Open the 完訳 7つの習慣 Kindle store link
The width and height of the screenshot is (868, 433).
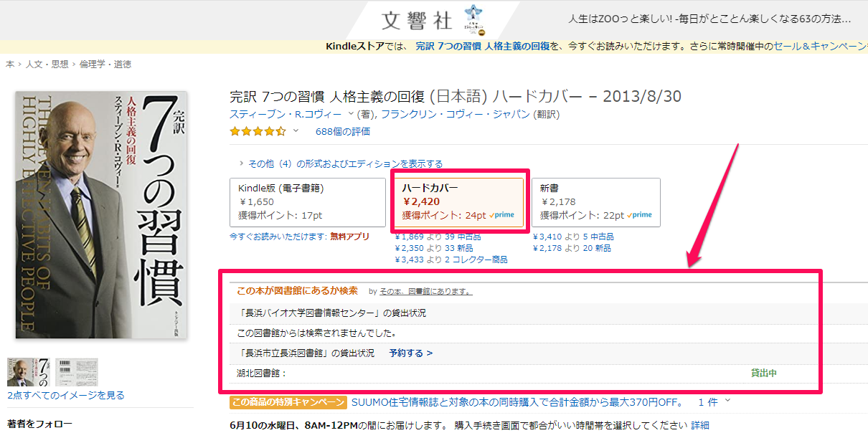[x=483, y=46]
